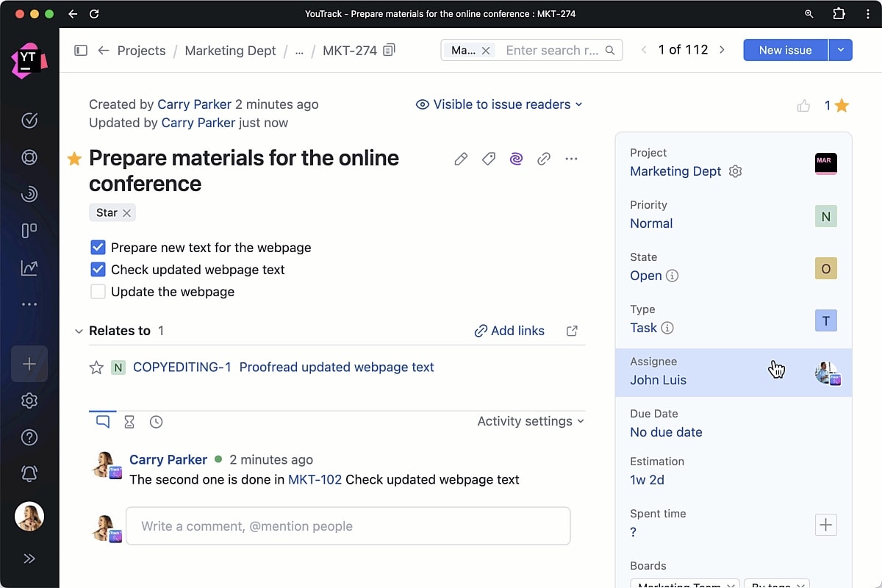Expand the Activity settings dropdown
882x588 pixels.
pyautogui.click(x=531, y=421)
